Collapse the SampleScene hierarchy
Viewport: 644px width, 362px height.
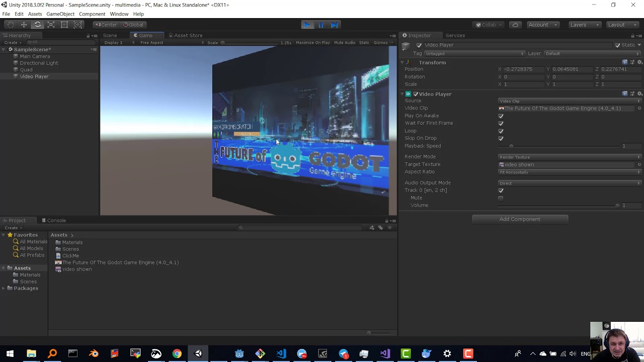[x=4, y=50]
